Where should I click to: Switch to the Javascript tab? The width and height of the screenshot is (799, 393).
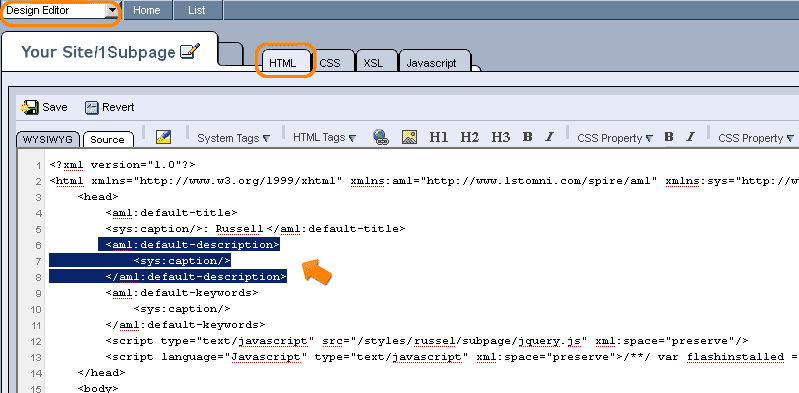click(431, 63)
